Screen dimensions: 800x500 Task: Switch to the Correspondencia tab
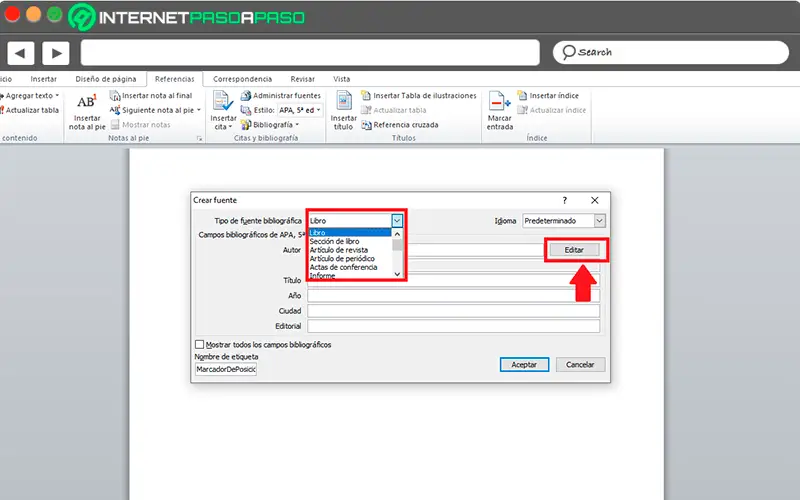[x=242, y=79]
